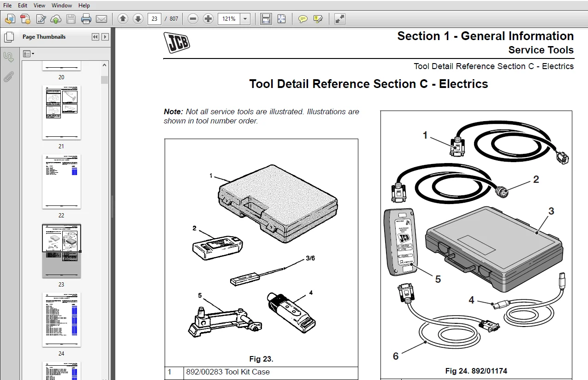Collapse the thumbnails panel with the double left arrows

95,37
